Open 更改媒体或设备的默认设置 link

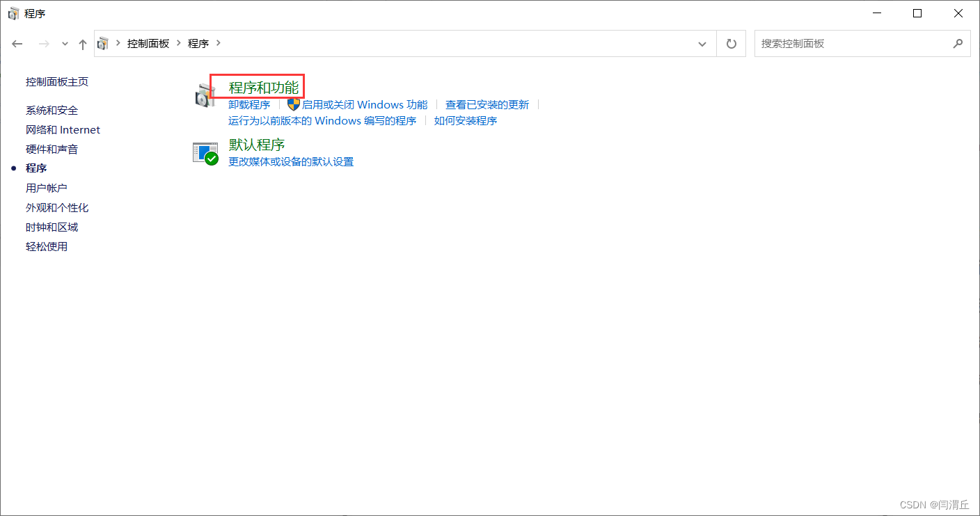point(291,161)
